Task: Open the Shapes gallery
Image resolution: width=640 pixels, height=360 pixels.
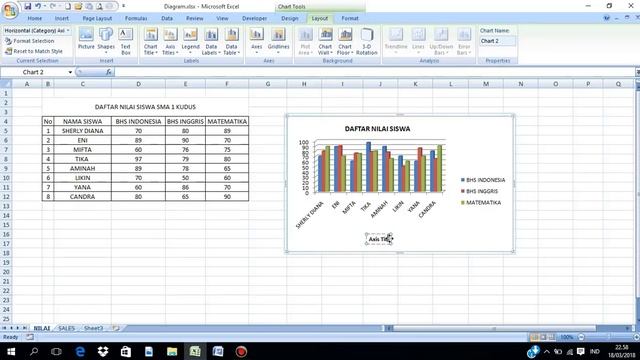Action: [x=106, y=40]
